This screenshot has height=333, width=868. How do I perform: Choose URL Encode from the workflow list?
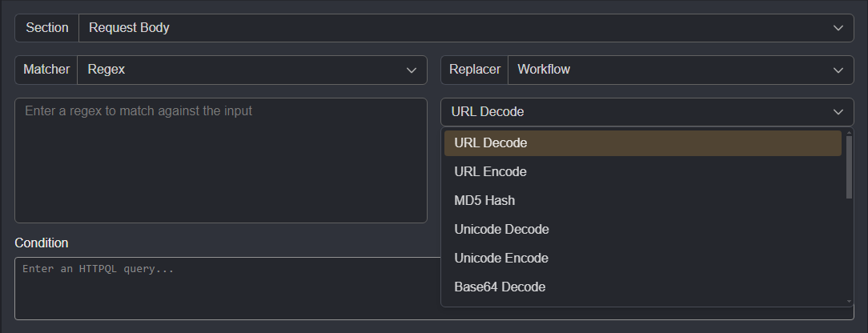643,172
